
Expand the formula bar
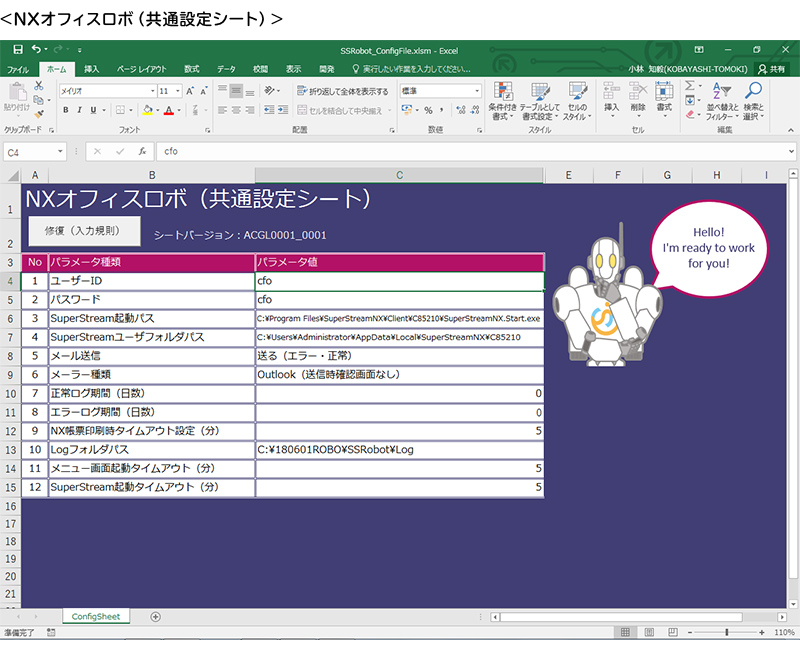point(791,152)
